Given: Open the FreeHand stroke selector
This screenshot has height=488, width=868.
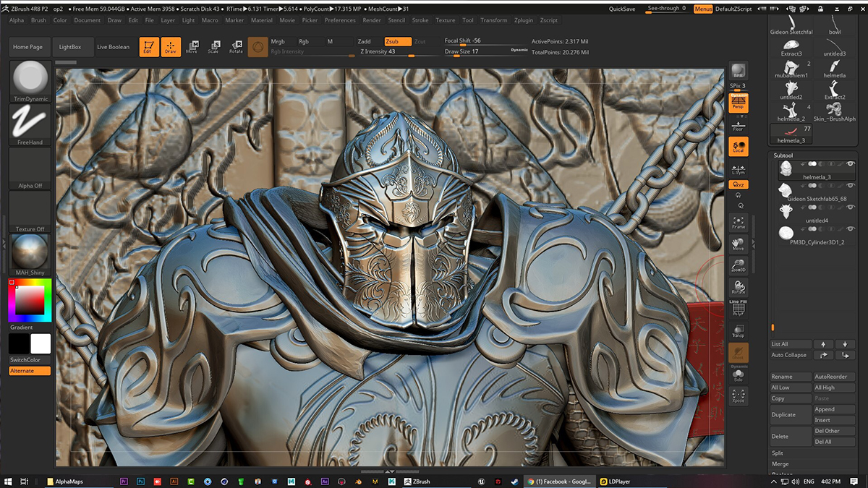Looking at the screenshot, I should [x=30, y=121].
